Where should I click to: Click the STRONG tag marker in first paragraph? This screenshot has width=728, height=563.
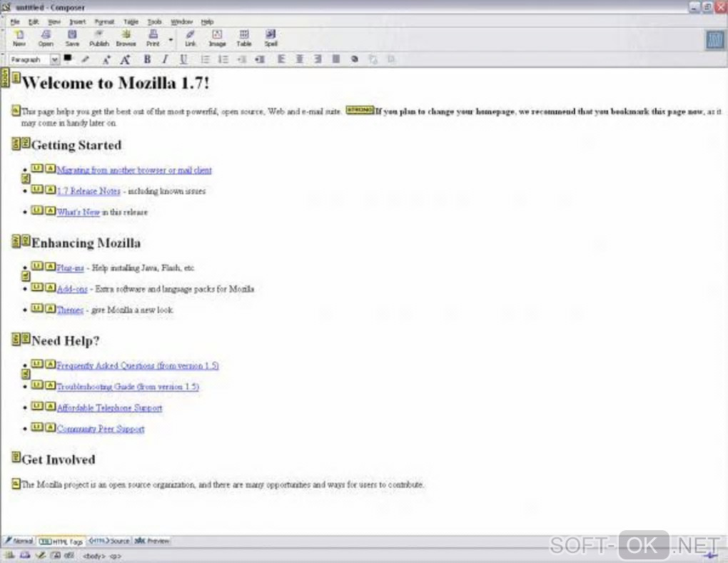coord(360,110)
